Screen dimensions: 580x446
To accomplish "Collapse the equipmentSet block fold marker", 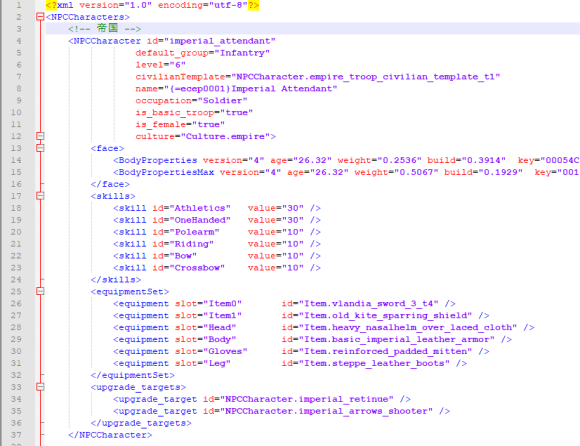I will tap(40, 291).
